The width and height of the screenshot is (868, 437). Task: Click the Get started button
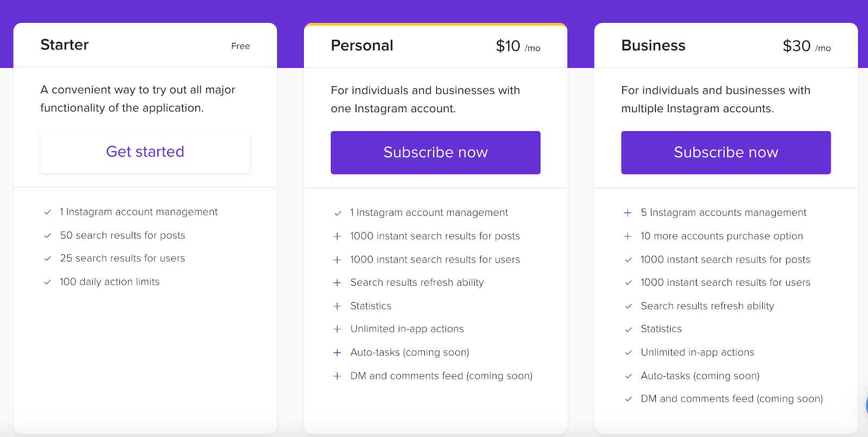[145, 152]
